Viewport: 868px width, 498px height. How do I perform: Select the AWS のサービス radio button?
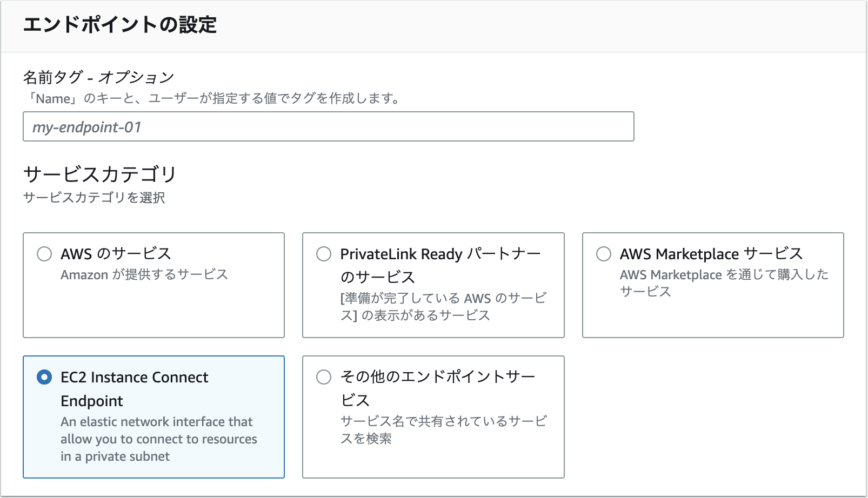[x=45, y=253]
